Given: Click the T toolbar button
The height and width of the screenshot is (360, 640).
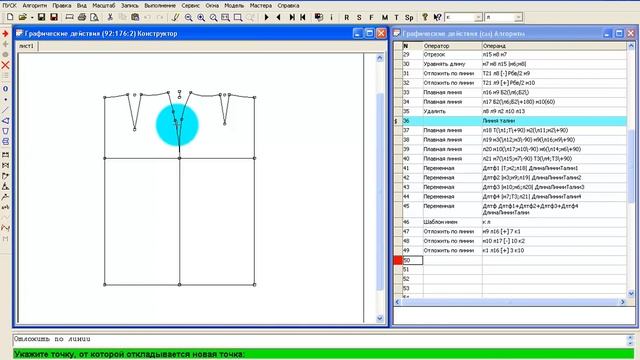Looking at the screenshot, I should coord(396,17).
